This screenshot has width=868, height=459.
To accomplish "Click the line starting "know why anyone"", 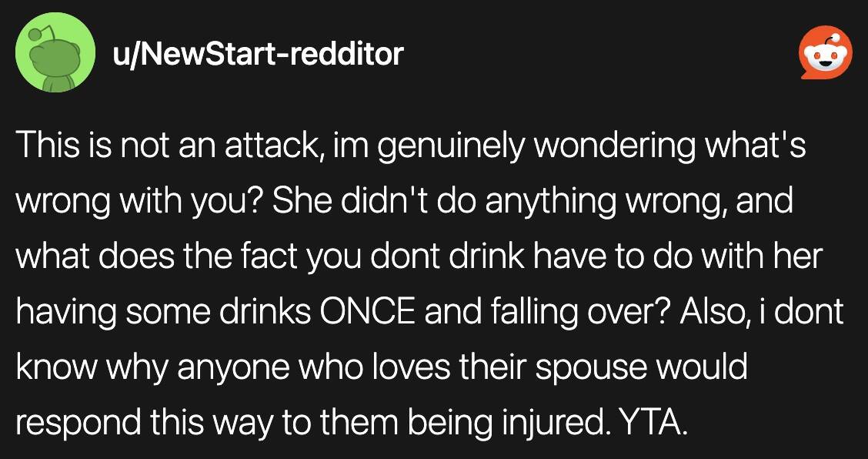I will tap(382, 369).
